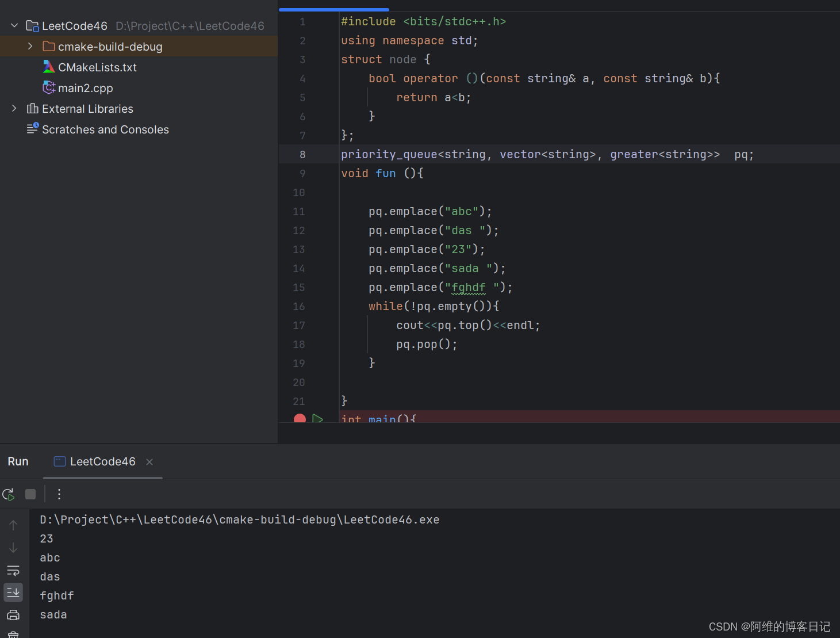Screen dimensions: 840x638
Task: Place cursor on priority_queue declaration line
Action: [x=547, y=154]
